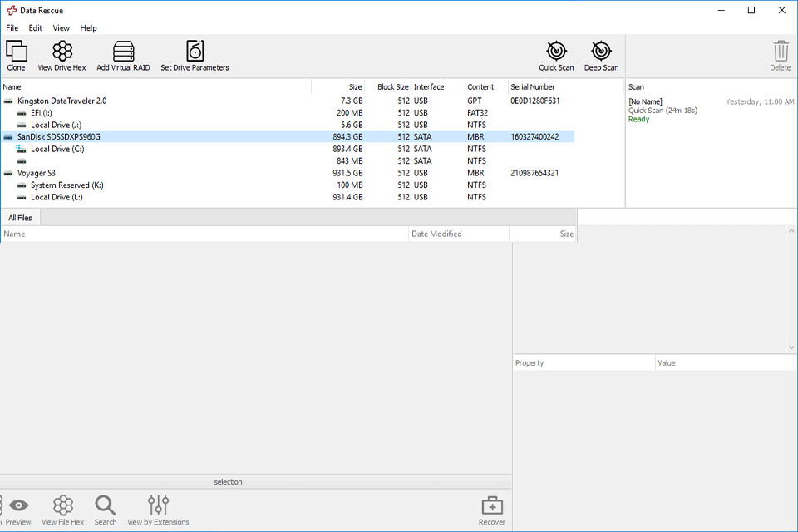Open Set Drive Parameters
Image resolution: width=798 pixels, height=532 pixels.
point(195,56)
